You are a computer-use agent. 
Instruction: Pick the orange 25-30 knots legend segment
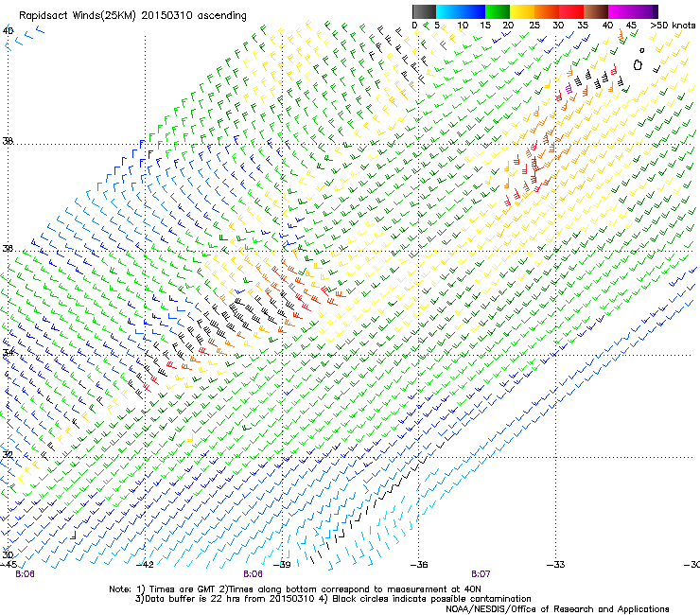click(x=547, y=11)
